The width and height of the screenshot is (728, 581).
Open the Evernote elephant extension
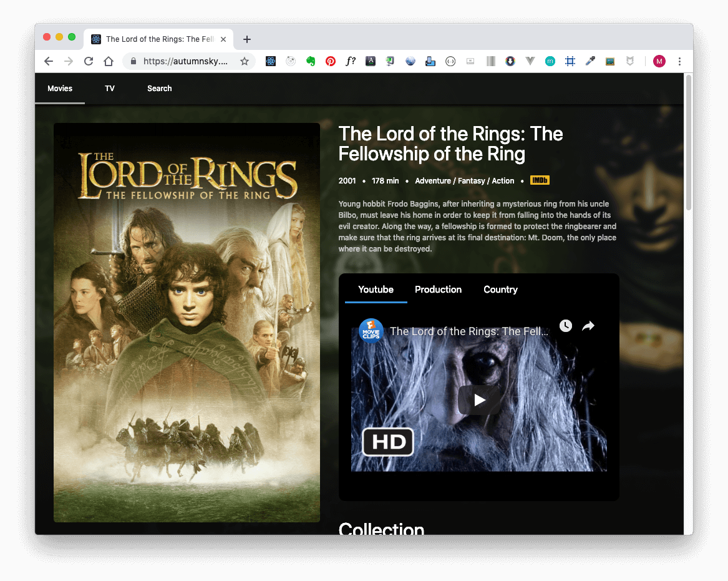click(x=311, y=61)
